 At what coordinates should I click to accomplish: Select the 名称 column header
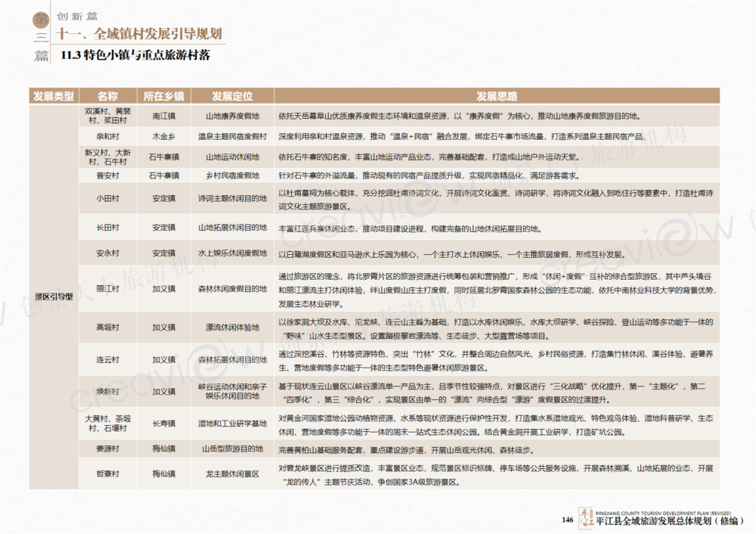point(107,96)
